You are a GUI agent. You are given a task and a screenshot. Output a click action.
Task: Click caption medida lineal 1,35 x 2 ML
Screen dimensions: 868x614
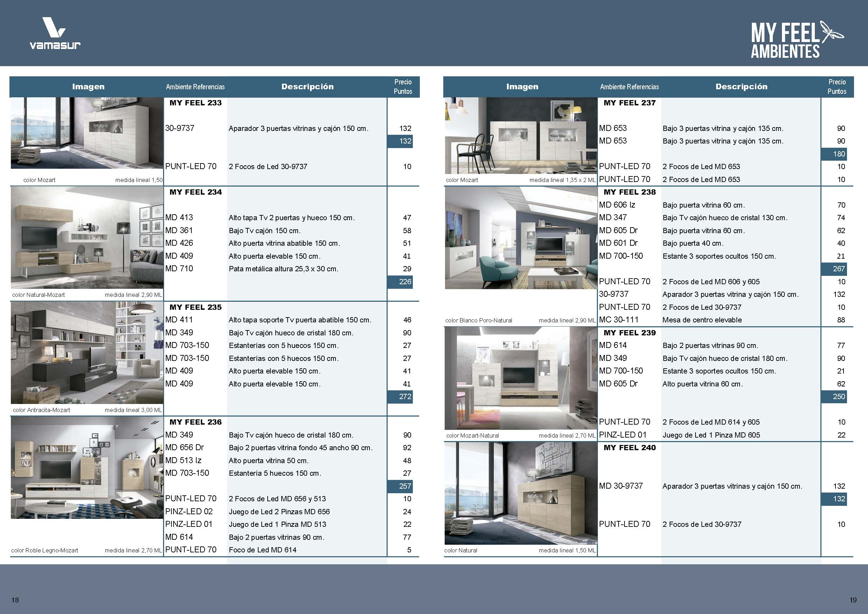pyautogui.click(x=563, y=180)
